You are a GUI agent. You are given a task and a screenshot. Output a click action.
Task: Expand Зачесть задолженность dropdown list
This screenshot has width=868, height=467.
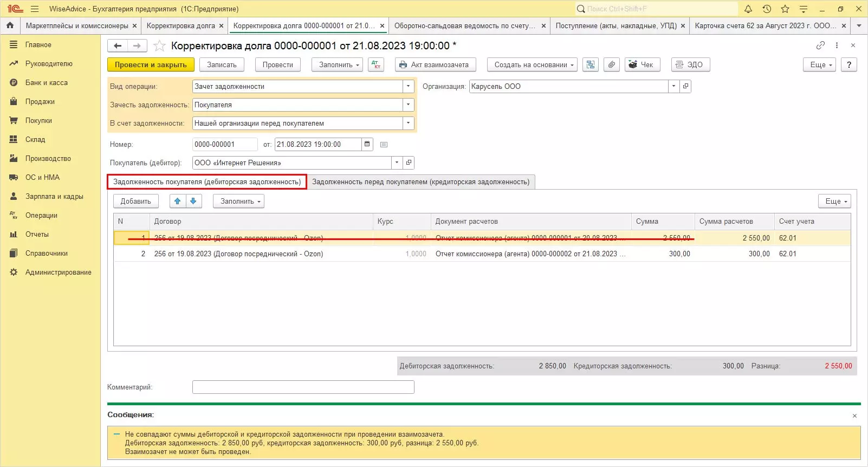pyautogui.click(x=409, y=105)
